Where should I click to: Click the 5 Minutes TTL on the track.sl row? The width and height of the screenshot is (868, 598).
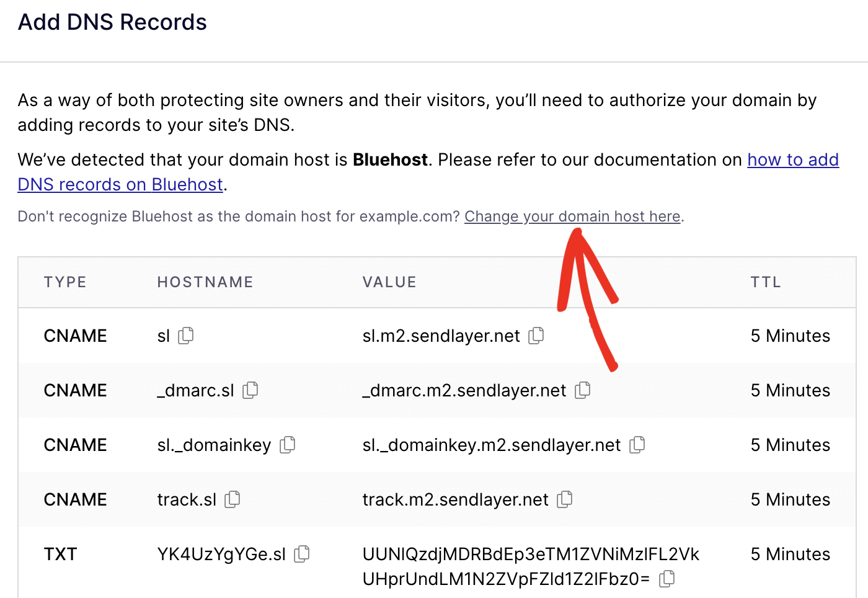pos(790,499)
